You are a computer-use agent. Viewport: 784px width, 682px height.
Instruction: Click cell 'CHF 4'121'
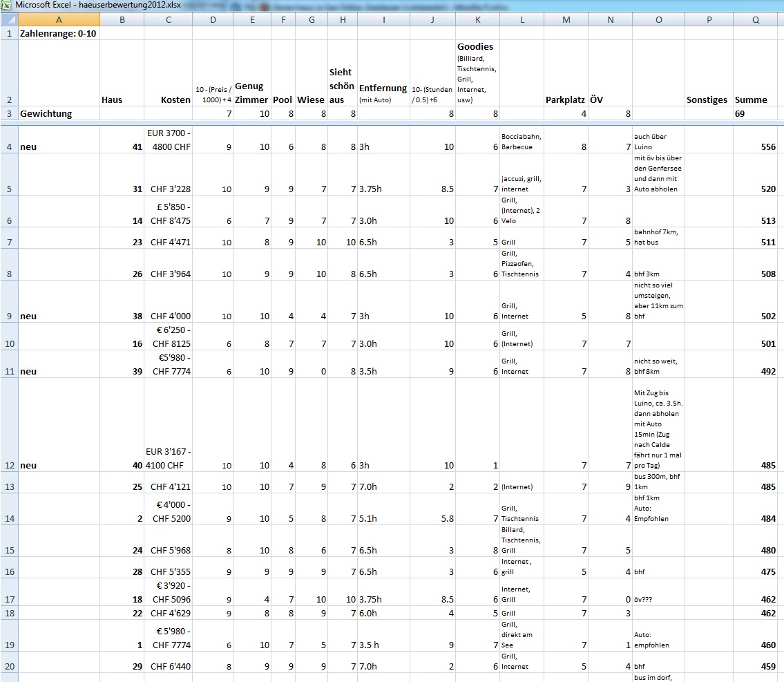coord(168,482)
